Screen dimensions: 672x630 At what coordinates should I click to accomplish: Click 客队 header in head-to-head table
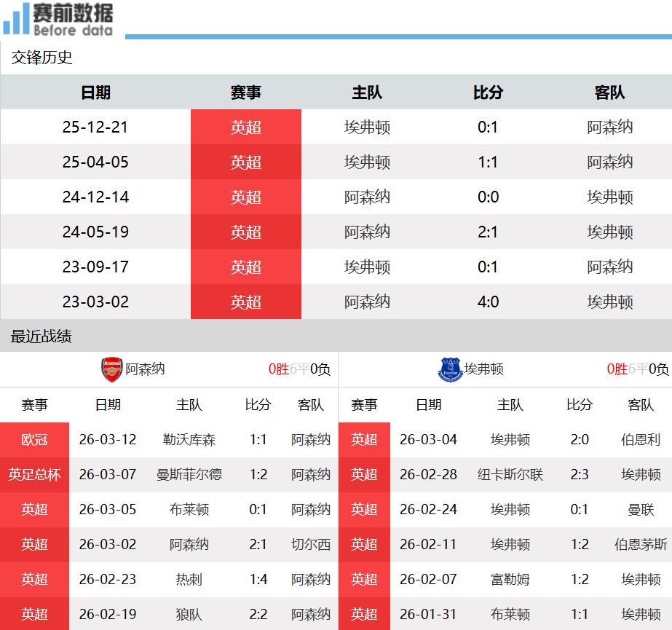pyautogui.click(x=609, y=92)
